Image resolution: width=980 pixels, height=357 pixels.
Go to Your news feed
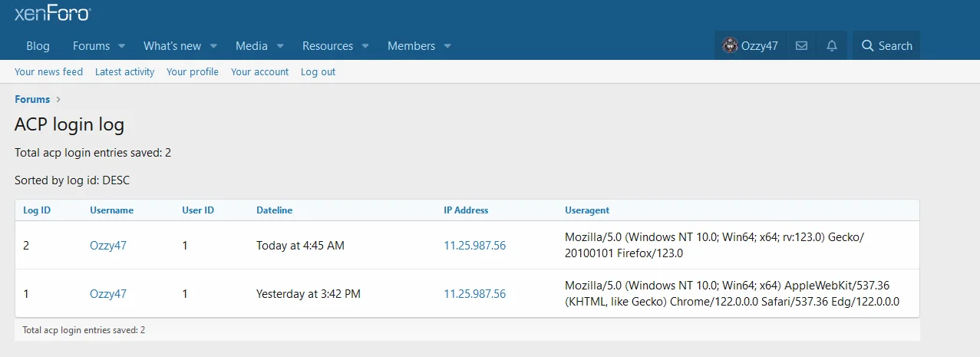(48, 72)
